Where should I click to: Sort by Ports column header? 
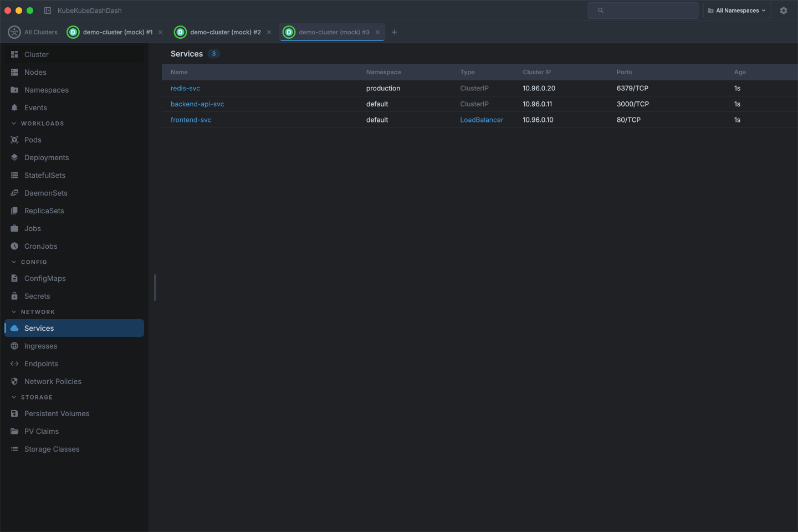tap(624, 72)
